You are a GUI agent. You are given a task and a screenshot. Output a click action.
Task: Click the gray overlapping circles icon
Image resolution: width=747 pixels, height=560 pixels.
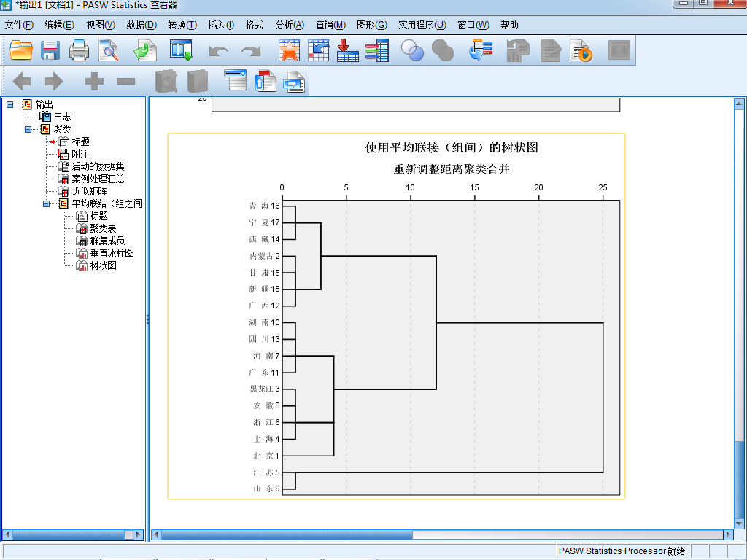click(x=443, y=50)
